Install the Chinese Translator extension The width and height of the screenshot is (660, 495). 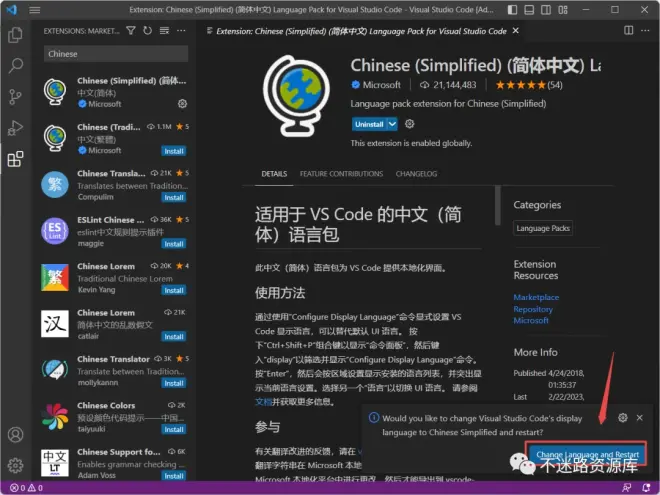coord(174,383)
